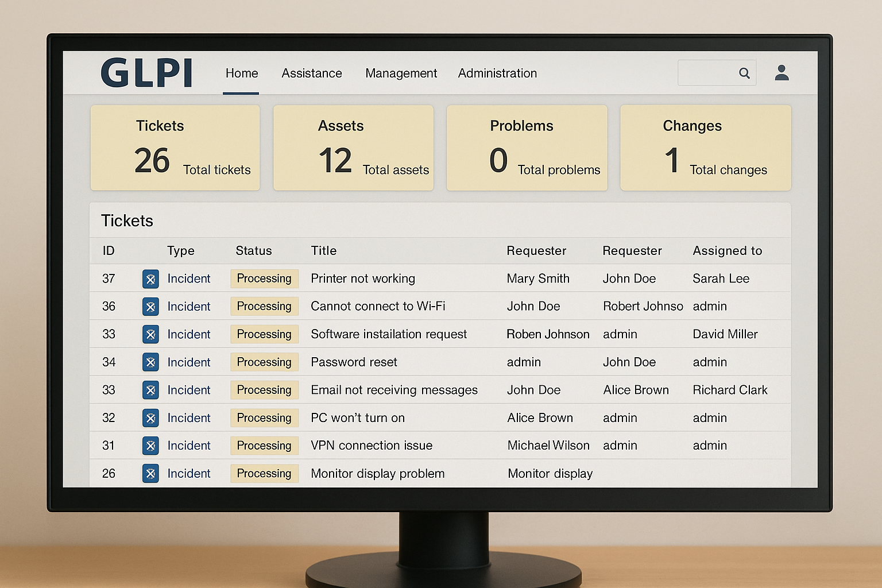Open the user profile icon
882x588 pixels.
point(782,73)
